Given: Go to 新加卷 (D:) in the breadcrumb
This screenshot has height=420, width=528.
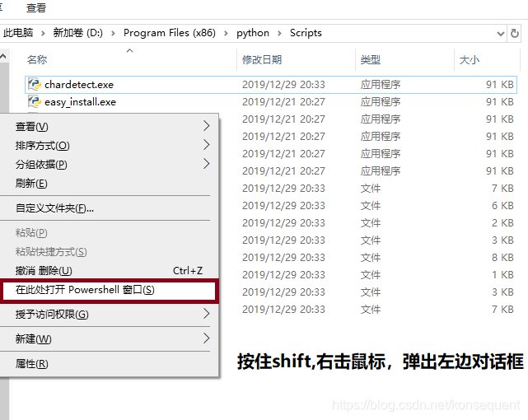Looking at the screenshot, I should point(77,33).
